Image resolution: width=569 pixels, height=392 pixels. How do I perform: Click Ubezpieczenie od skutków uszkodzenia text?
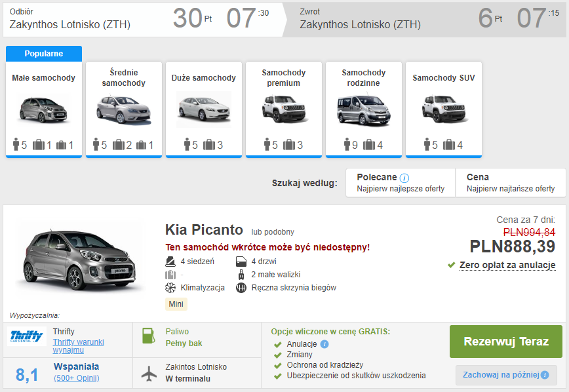(x=356, y=376)
